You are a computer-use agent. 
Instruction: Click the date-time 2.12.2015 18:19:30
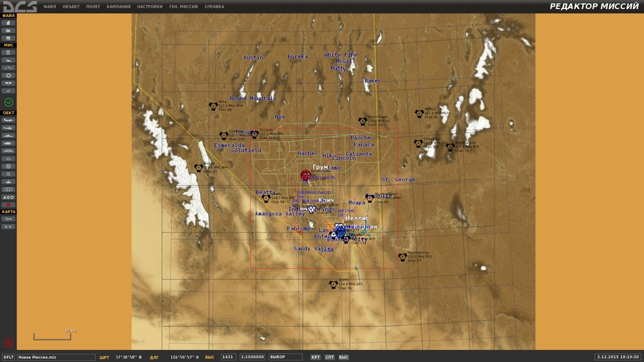point(618,357)
